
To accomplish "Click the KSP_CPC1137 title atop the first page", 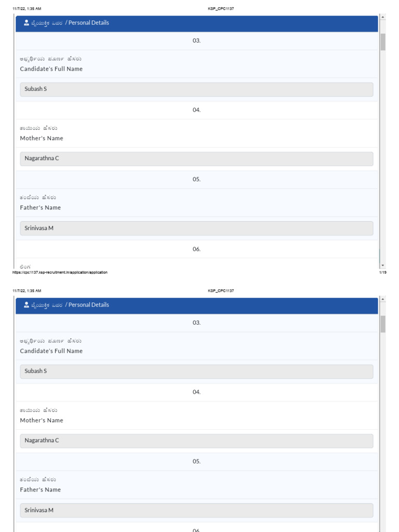I will point(221,9).
